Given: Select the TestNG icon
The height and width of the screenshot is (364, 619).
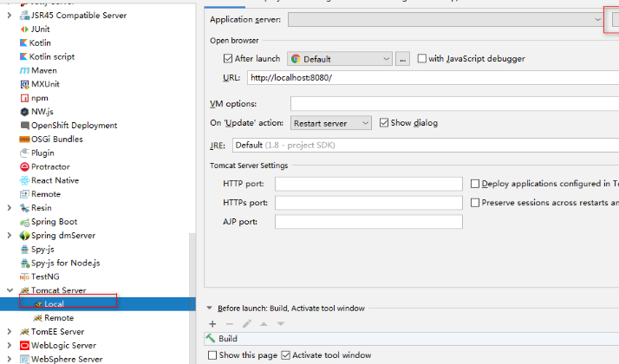Looking at the screenshot, I should point(24,276).
